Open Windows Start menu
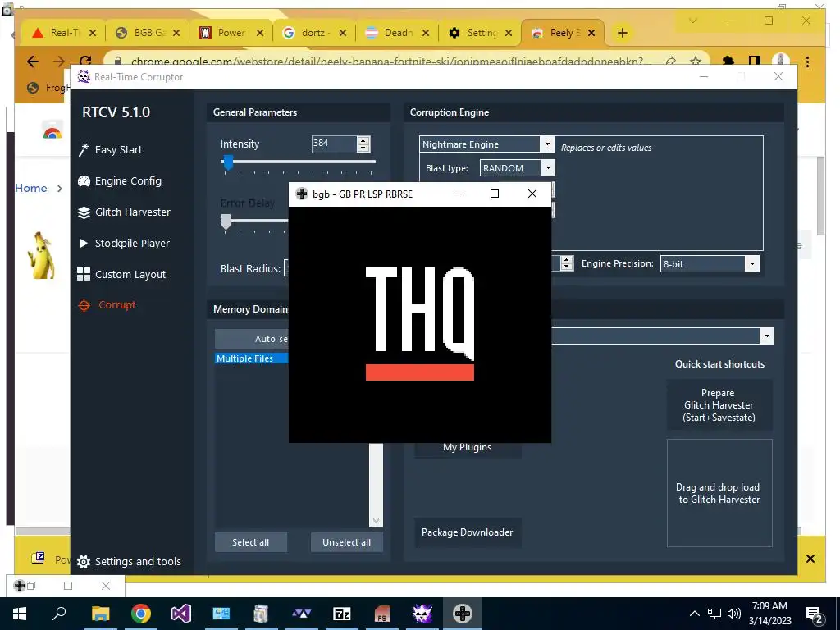 coord(20,614)
